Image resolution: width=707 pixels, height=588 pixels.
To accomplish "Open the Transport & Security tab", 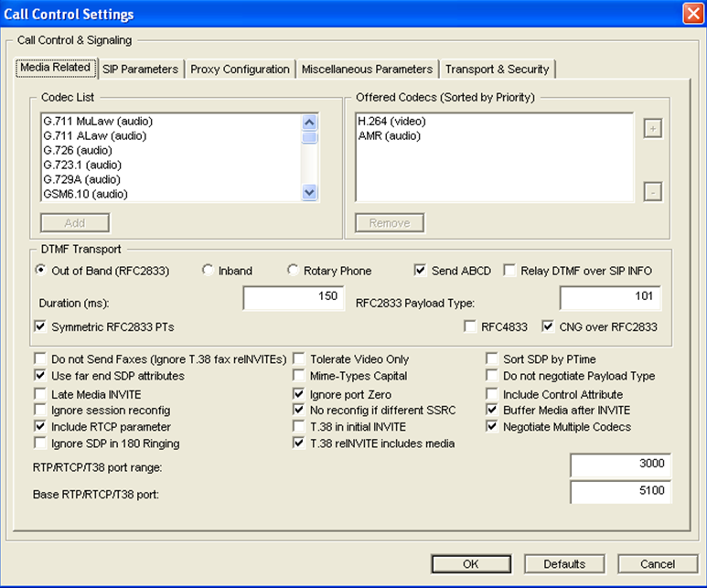I will [x=497, y=69].
